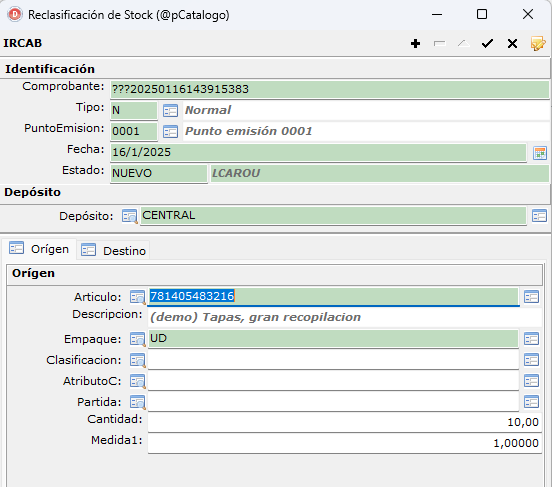Search Articulo with the lookup icon

pyautogui.click(x=137, y=297)
